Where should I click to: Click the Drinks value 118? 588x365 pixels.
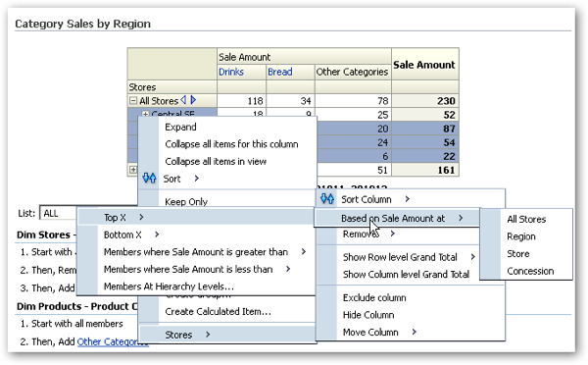(241, 101)
